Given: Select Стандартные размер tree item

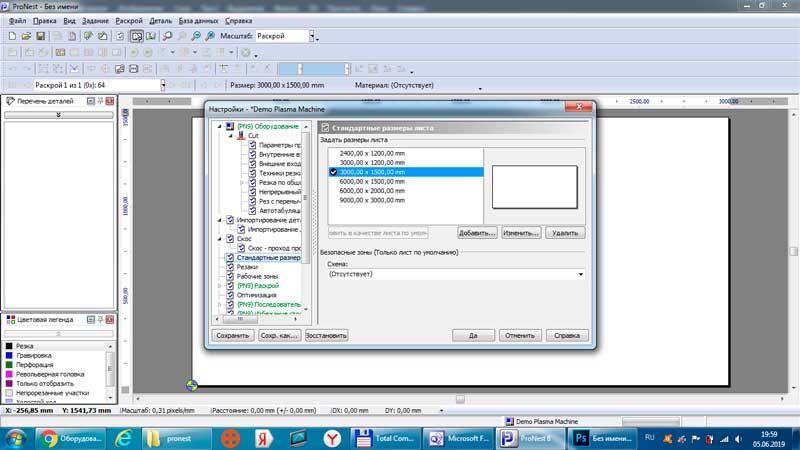Looking at the screenshot, I should [268, 258].
